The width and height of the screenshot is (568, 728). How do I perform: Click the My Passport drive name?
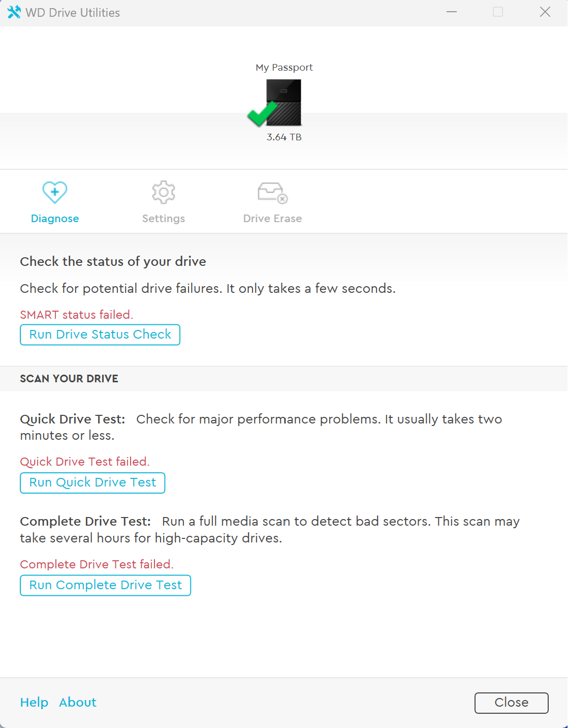click(284, 68)
